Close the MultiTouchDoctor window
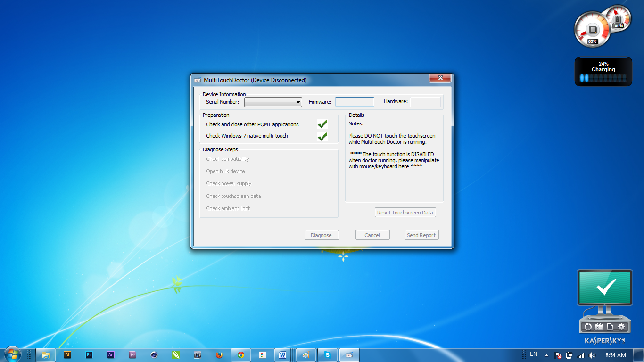The image size is (644, 362). [440, 78]
